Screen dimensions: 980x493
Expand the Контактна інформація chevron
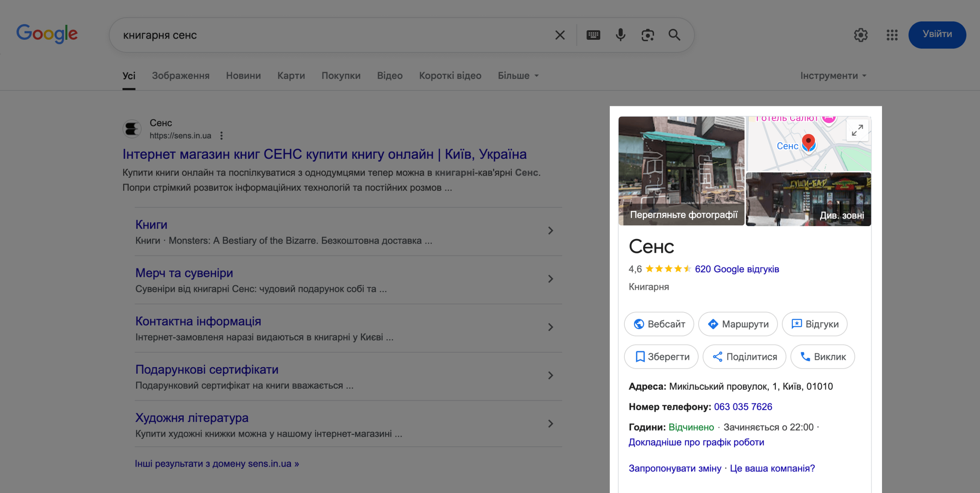click(550, 327)
